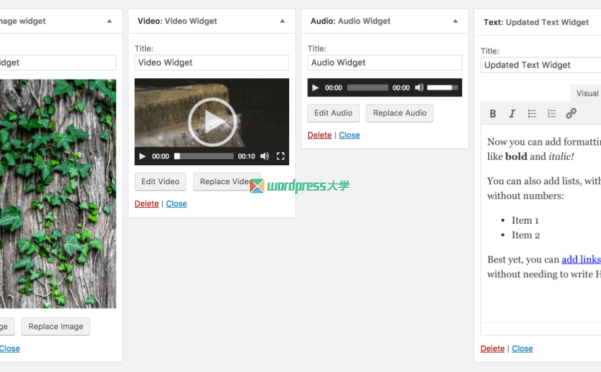The image size is (601, 372).
Task: Adjust the audio volume slider
Action: click(442, 88)
